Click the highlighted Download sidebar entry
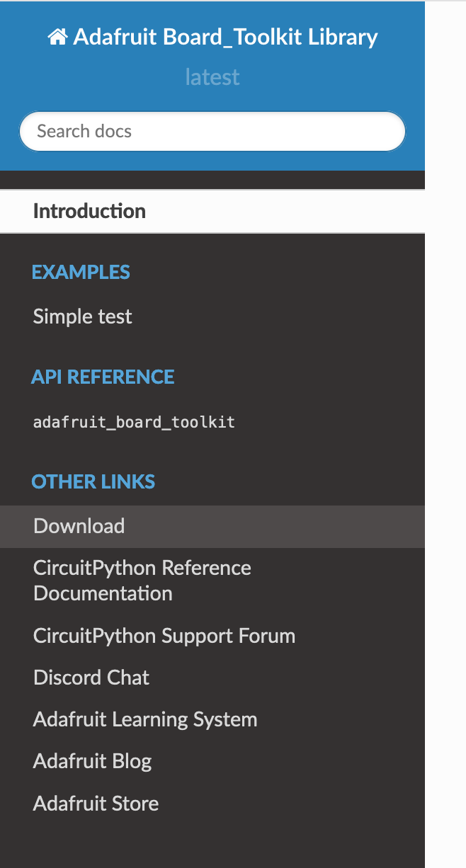This screenshot has height=868, width=466. pos(79,526)
